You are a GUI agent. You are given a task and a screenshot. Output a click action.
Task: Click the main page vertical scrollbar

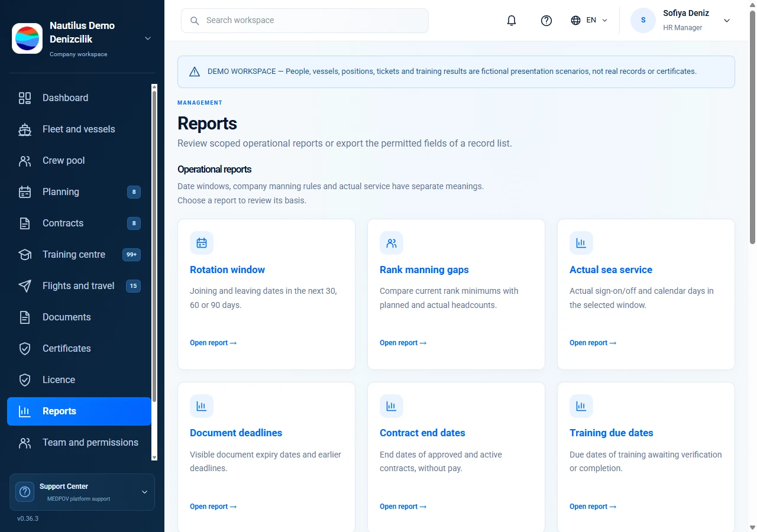[753, 127]
